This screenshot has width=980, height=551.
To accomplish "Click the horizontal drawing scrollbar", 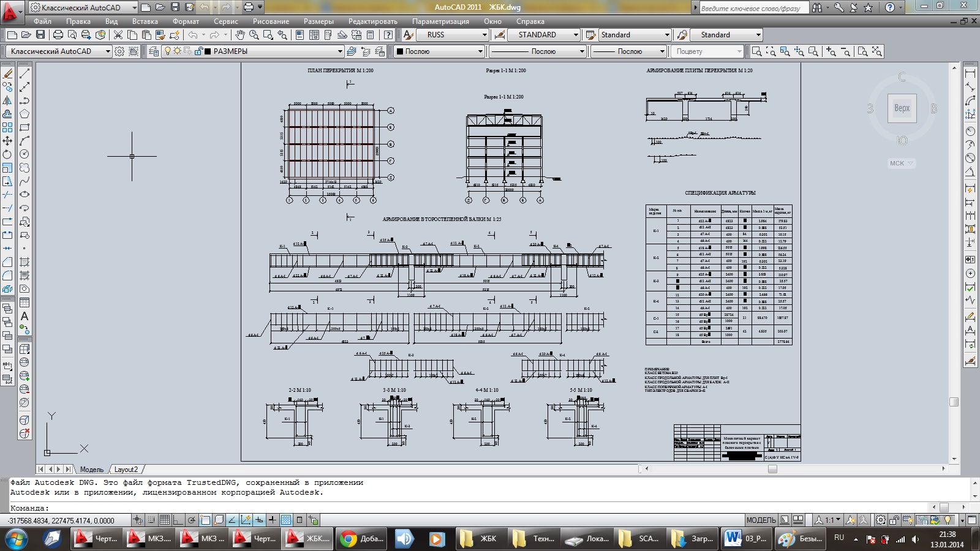I will pyautogui.click(x=794, y=469).
